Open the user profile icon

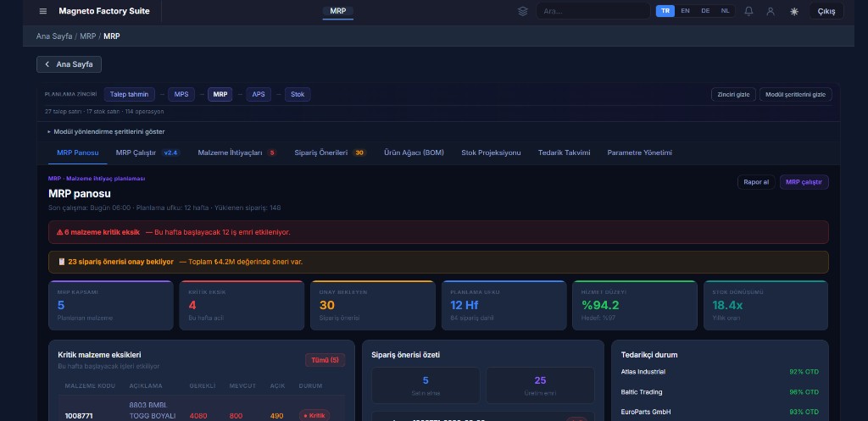771,11
